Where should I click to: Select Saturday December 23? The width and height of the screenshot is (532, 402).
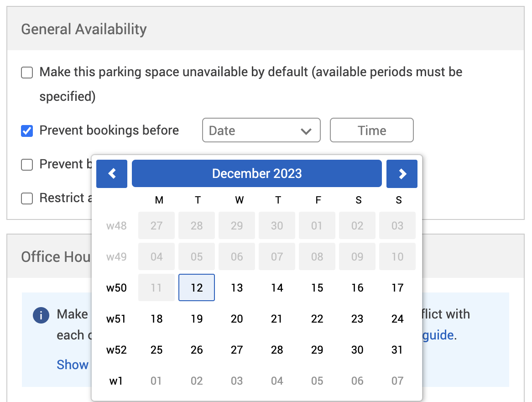[x=357, y=319]
